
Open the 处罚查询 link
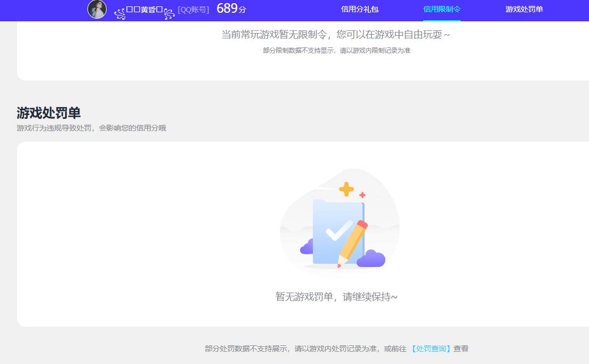point(430,348)
